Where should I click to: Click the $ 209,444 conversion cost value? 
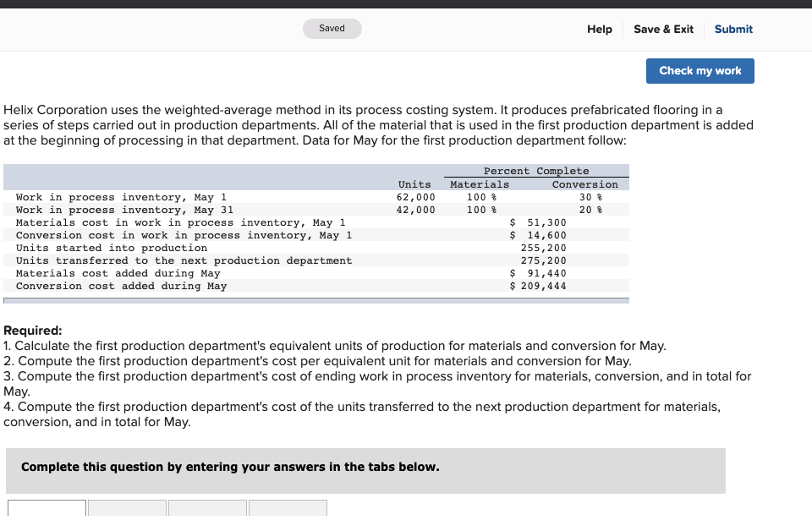[539, 286]
